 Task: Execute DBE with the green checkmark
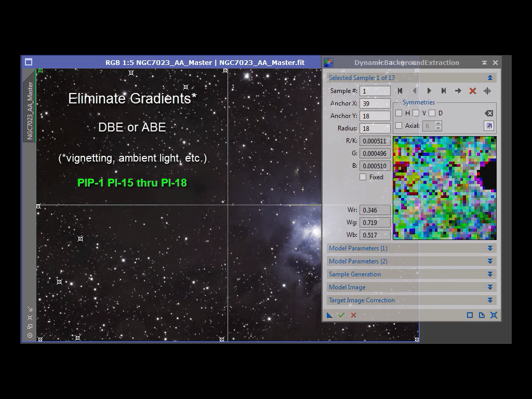click(341, 315)
